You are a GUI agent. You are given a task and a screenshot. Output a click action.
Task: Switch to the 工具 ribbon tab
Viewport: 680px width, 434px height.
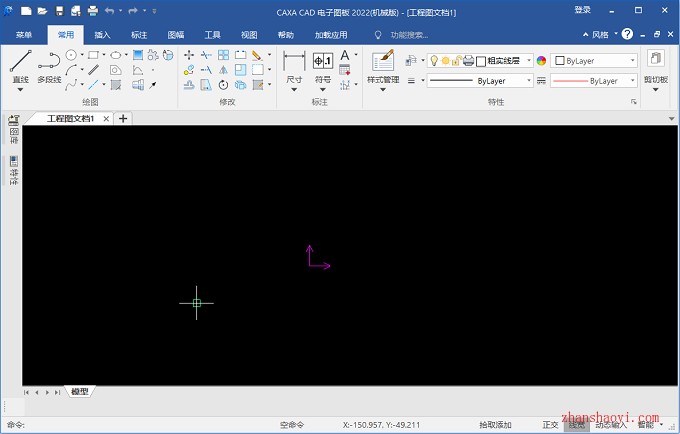212,35
